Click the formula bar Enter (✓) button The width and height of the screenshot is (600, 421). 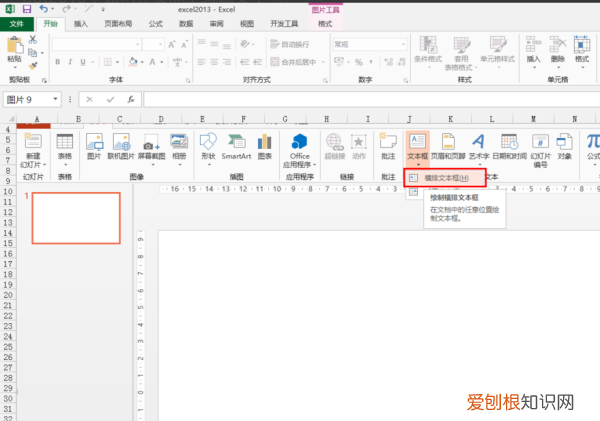(x=111, y=100)
